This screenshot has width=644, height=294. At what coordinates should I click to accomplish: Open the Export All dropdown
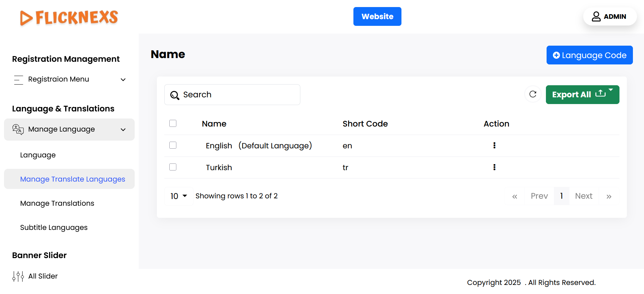pos(582,95)
